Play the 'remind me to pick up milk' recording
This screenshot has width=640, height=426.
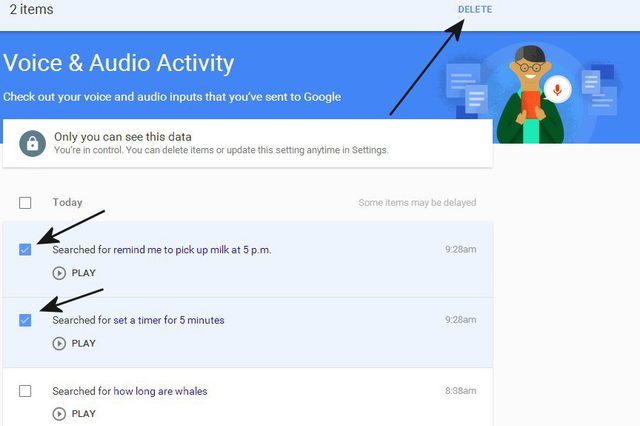click(74, 273)
